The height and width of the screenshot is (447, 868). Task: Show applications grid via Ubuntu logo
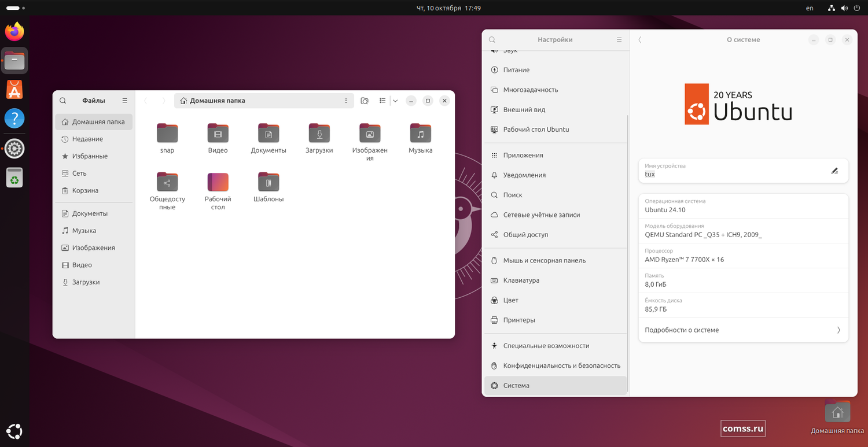click(14, 431)
